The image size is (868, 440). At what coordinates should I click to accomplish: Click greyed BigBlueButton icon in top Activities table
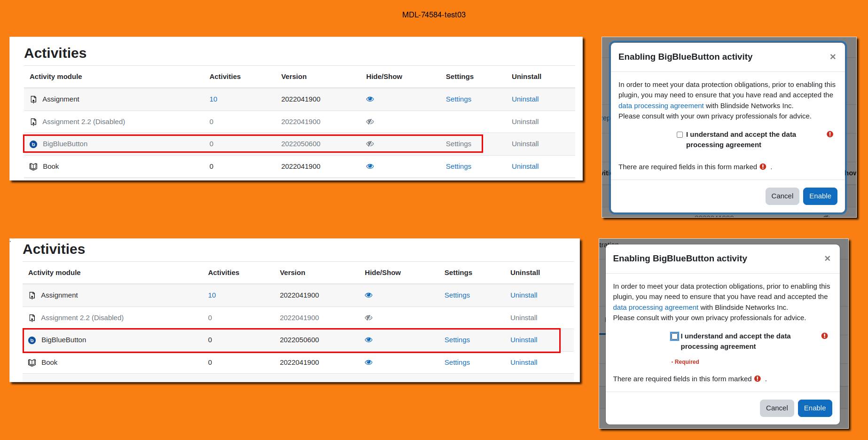click(33, 144)
